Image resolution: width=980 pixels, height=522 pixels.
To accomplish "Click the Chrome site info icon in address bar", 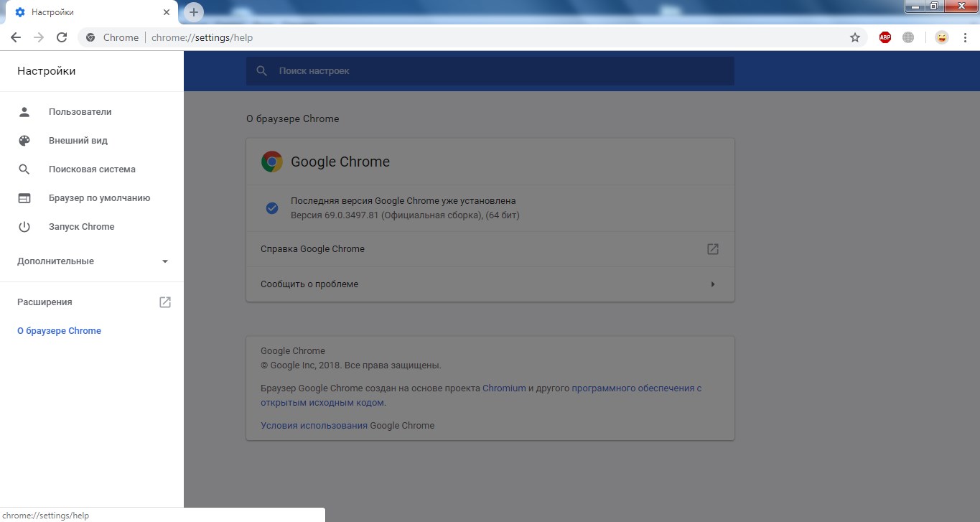I will (x=90, y=37).
